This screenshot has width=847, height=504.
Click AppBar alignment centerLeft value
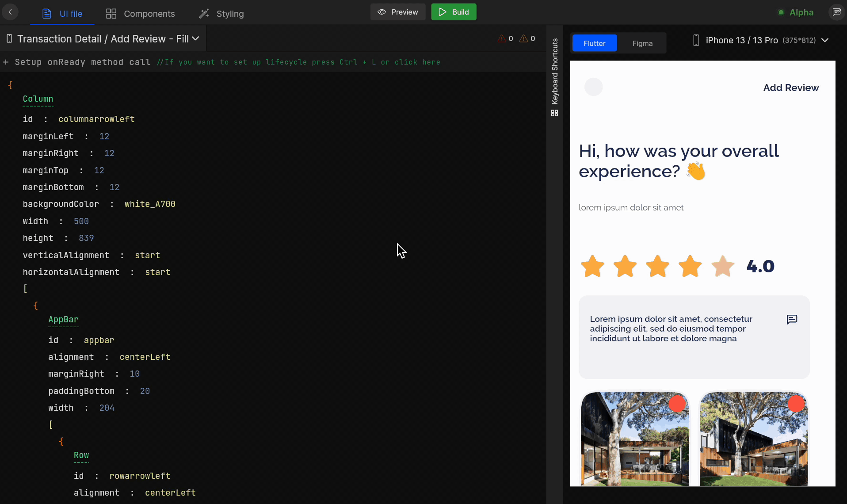coord(145,357)
